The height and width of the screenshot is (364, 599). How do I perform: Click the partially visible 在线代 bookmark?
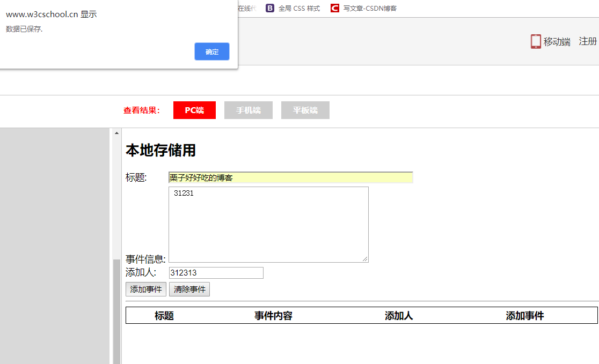[x=249, y=8]
